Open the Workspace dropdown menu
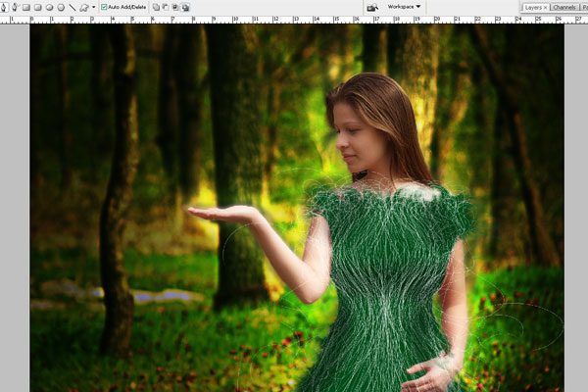Viewport: 588px width, 392px height. (x=404, y=7)
